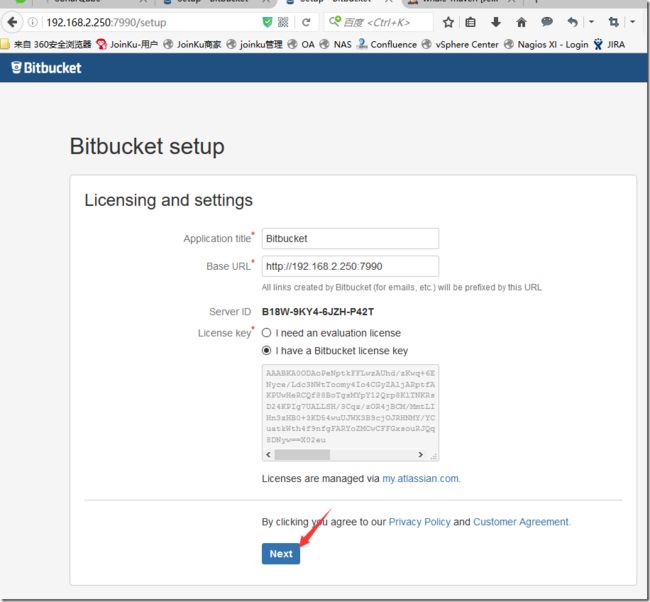Click the Bitbucket logo in header

[x=46, y=68]
